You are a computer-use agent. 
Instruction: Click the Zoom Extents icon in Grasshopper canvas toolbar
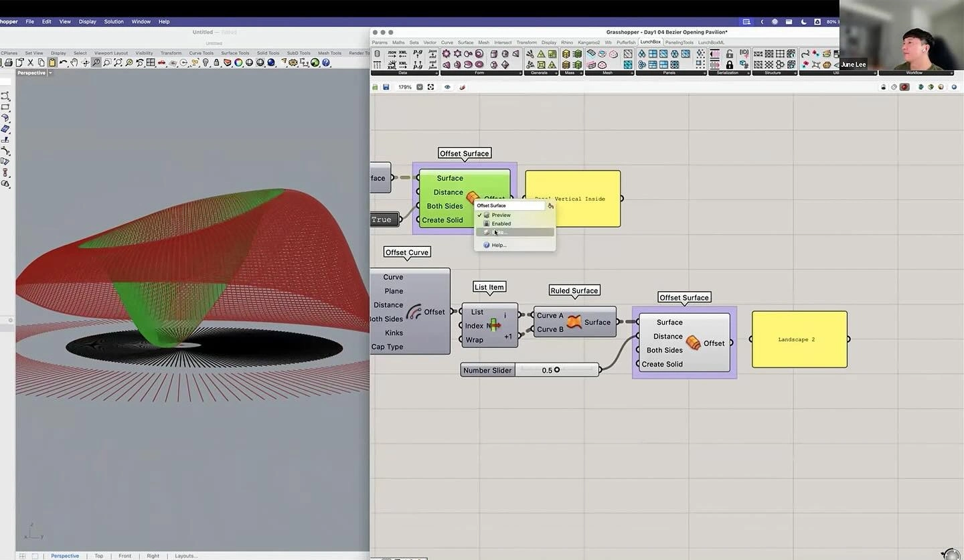[x=430, y=87]
